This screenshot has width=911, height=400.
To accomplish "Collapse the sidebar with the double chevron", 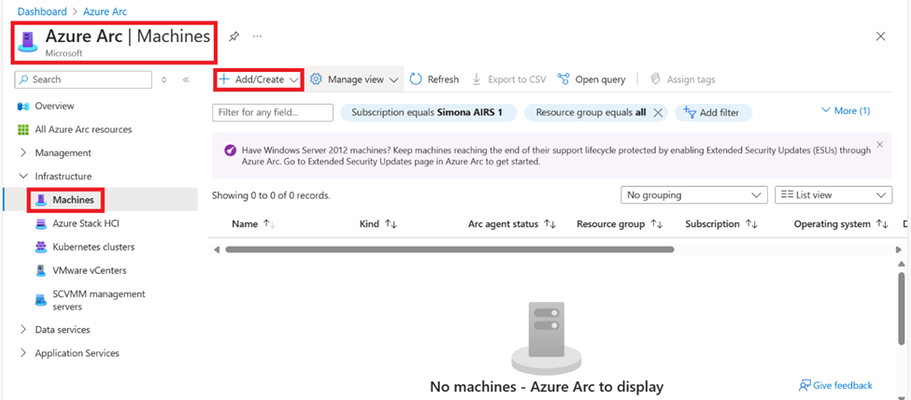I will point(186,80).
